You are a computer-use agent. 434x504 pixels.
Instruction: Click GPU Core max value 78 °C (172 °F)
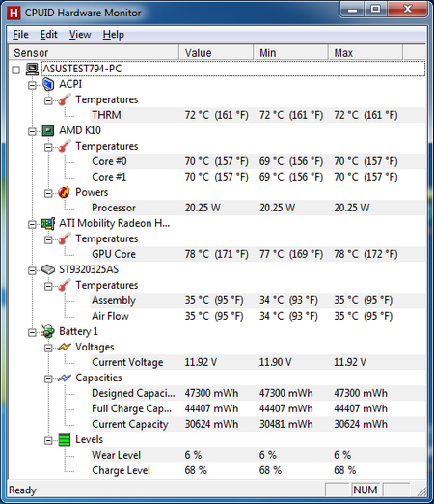click(366, 254)
